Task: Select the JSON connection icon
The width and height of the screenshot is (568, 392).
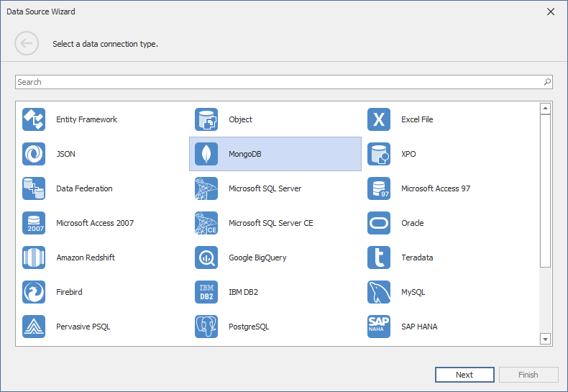Action: 34,154
